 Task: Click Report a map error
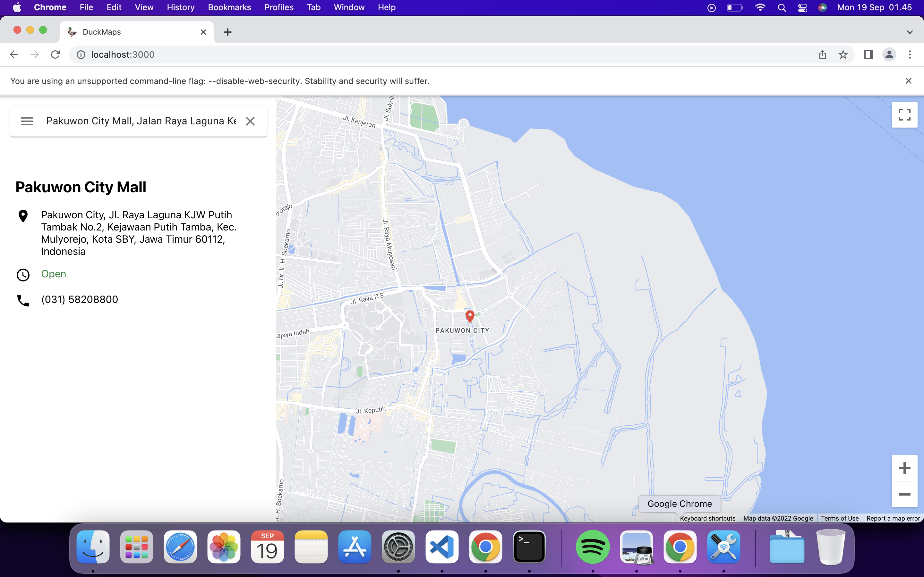893,518
